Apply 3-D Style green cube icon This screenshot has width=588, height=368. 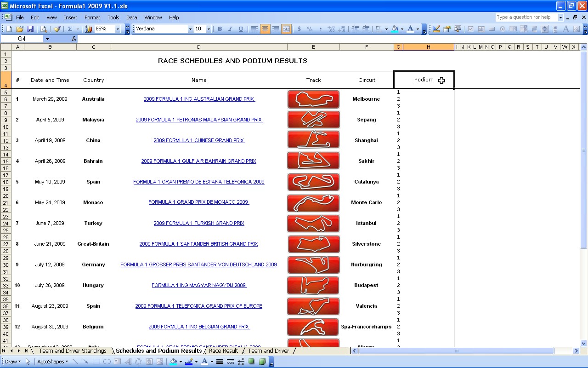click(262, 362)
